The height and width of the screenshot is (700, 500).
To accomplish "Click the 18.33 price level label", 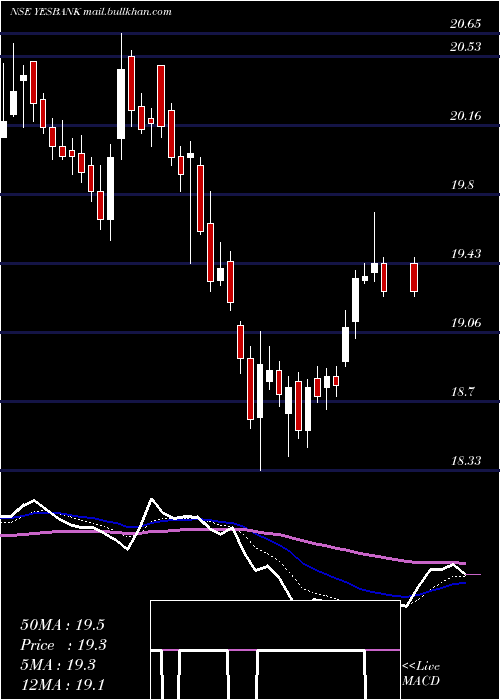I will point(466,461).
